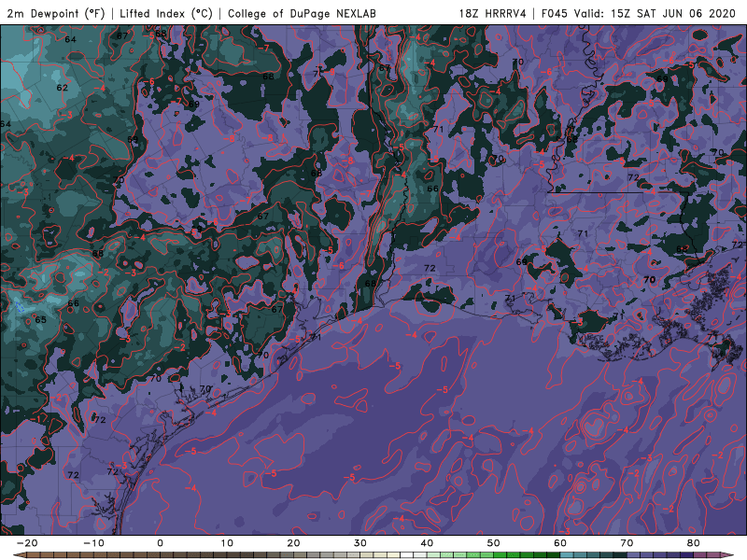
Task: Click the bright green swatch in the color bar
Action: coord(500,555)
